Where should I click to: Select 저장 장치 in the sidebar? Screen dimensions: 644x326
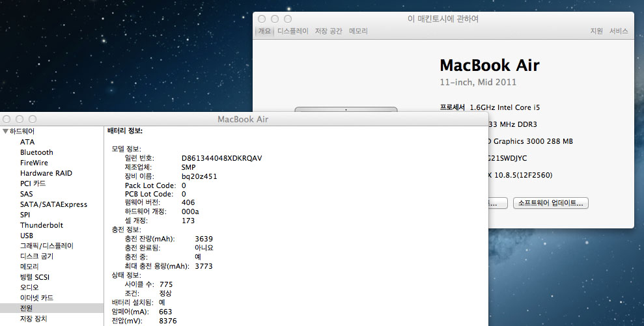click(33, 318)
